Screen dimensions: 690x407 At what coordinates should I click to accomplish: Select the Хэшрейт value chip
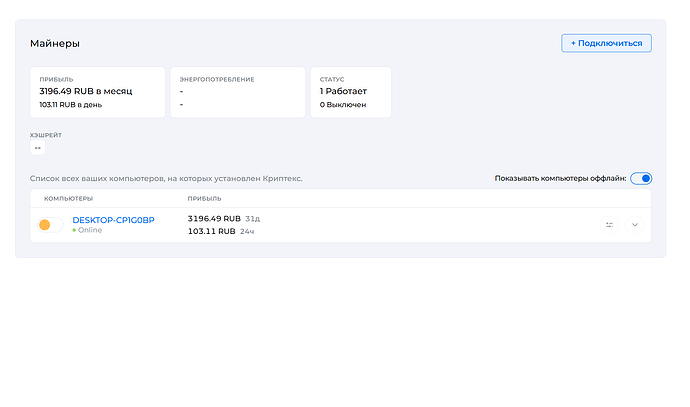[x=38, y=148]
